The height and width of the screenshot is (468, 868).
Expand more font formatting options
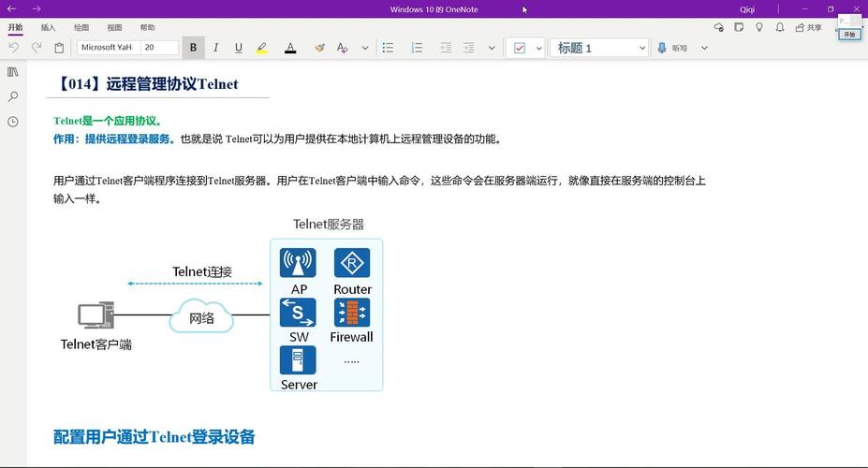point(365,48)
